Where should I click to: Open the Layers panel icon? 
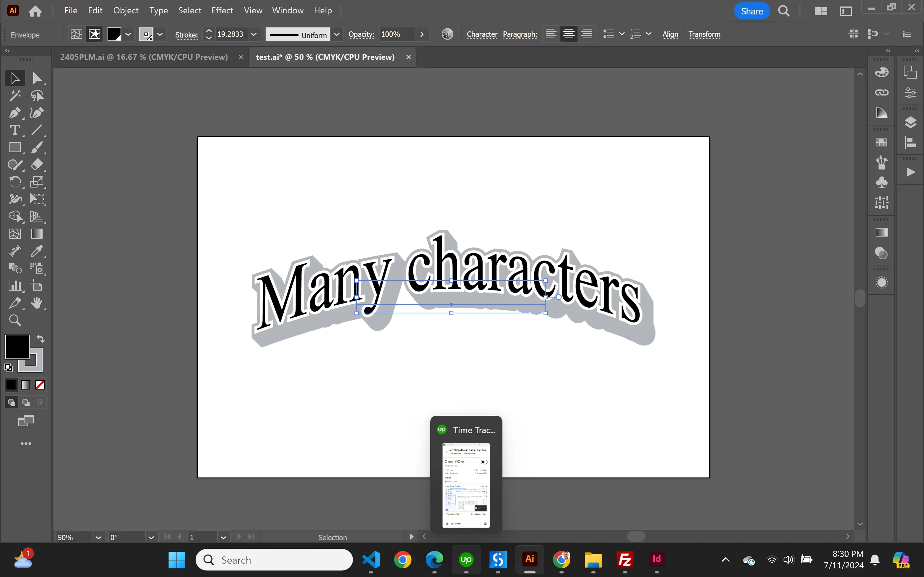coord(910,123)
